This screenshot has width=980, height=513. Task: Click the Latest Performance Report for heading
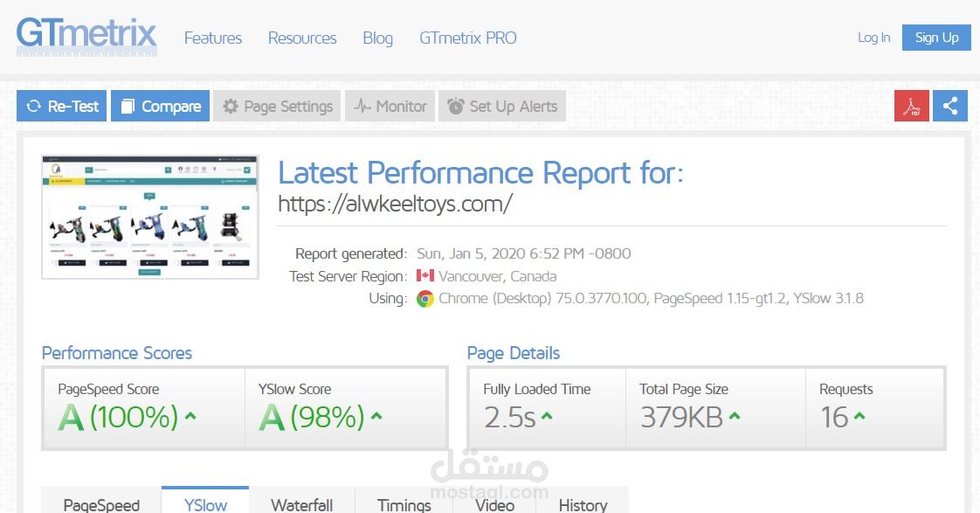click(480, 173)
